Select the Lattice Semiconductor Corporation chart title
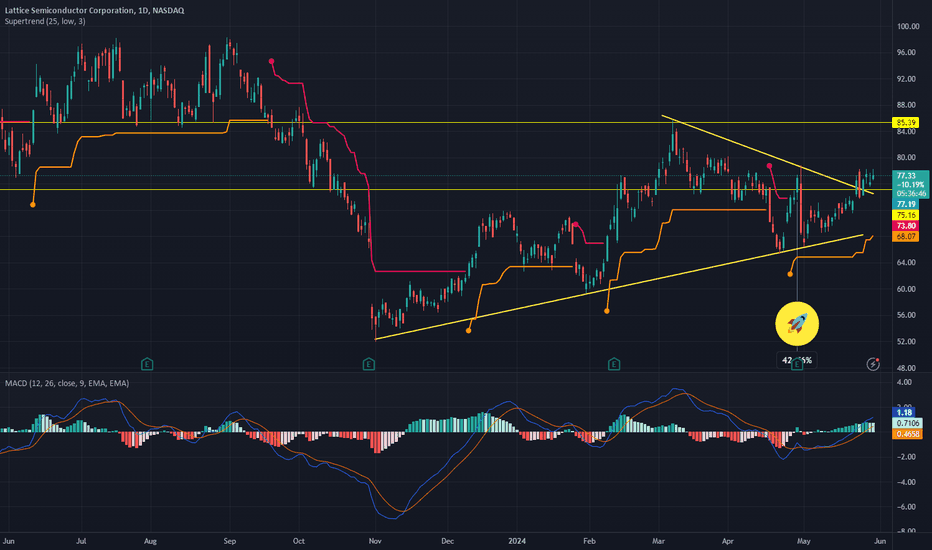This screenshot has width=932, height=550. [95, 10]
